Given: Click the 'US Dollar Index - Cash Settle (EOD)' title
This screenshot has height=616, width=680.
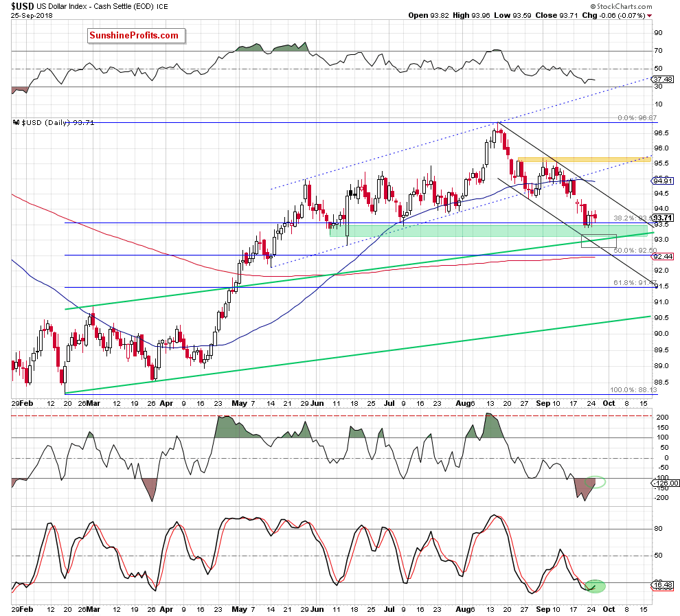Looking at the screenshot, I should click(x=96, y=6).
